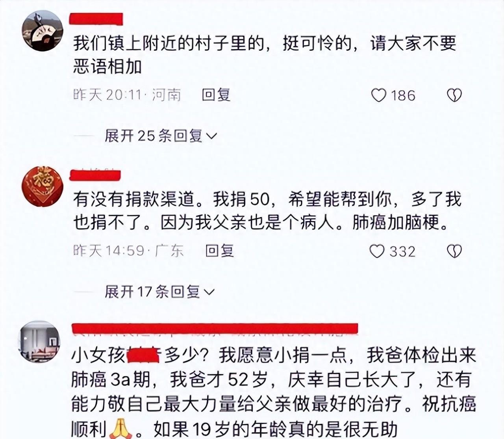Select comment about 肺癌3a期 father
Viewport: 504px width, 439px height.
coord(274,392)
